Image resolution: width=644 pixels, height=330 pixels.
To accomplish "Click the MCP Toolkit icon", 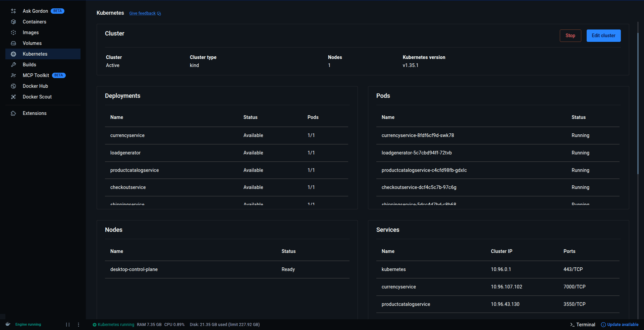I will pyautogui.click(x=13, y=75).
